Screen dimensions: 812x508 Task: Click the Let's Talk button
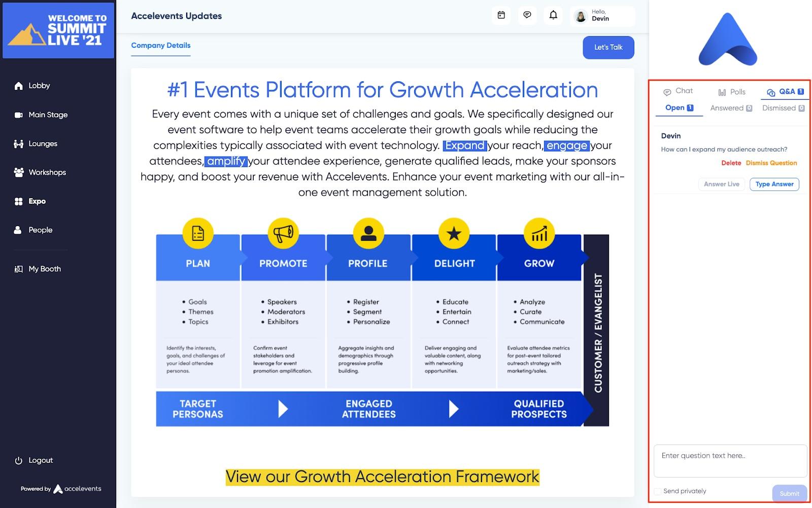(x=608, y=47)
